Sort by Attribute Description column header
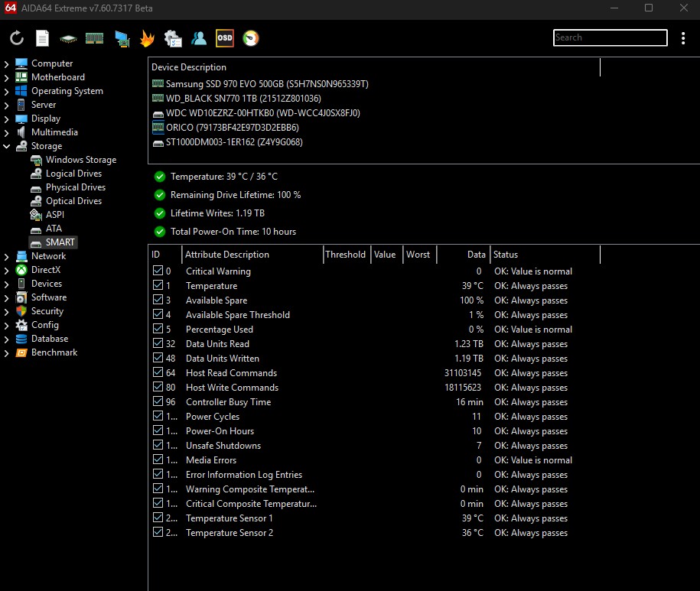 [252, 255]
